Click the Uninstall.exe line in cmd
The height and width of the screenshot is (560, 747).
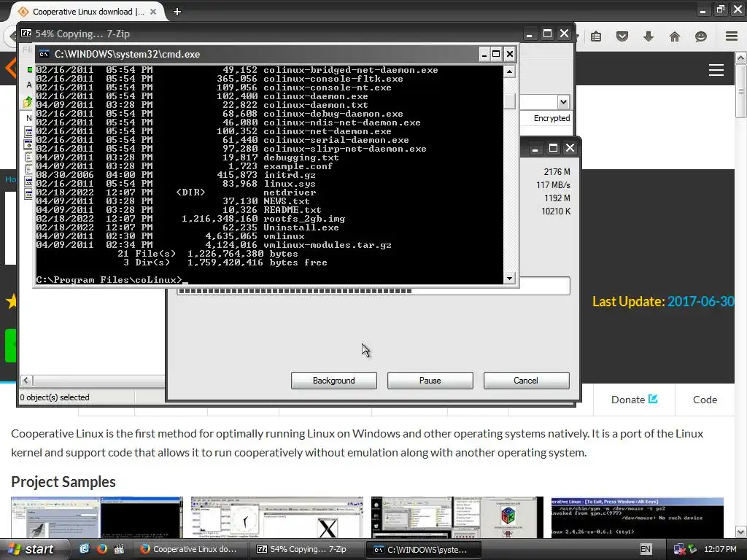coord(187,227)
